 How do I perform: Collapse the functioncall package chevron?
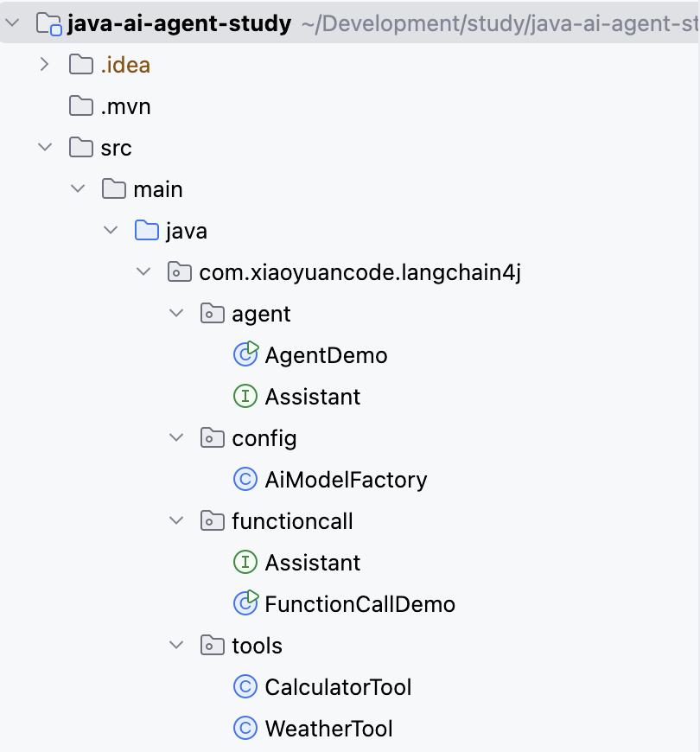[176, 520]
